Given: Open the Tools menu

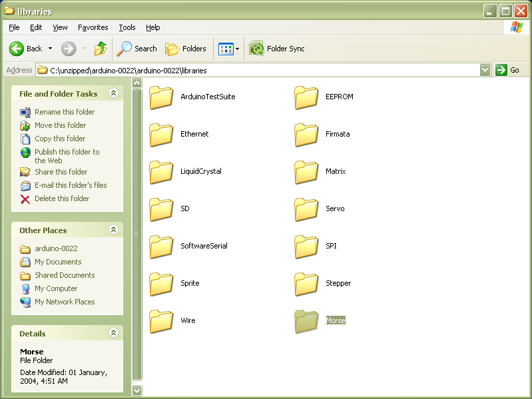Looking at the screenshot, I should point(127,27).
